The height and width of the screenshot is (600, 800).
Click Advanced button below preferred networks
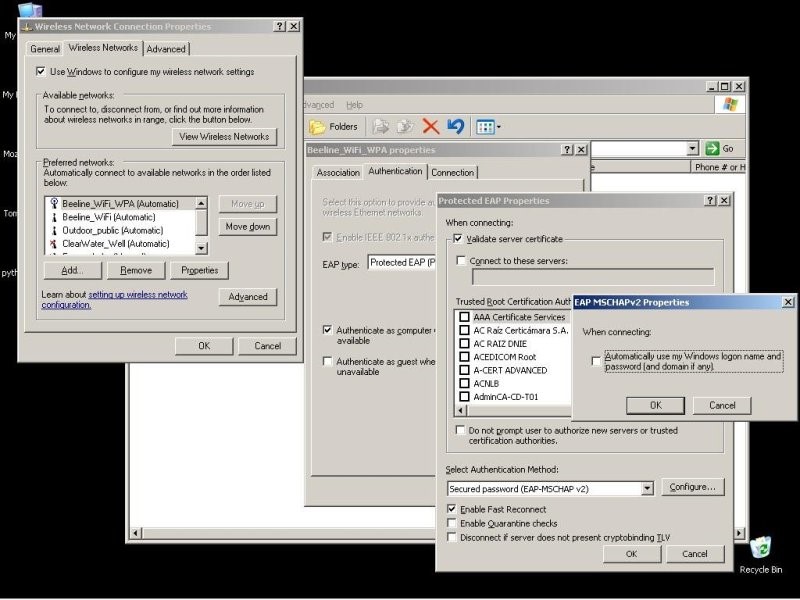[x=248, y=297]
